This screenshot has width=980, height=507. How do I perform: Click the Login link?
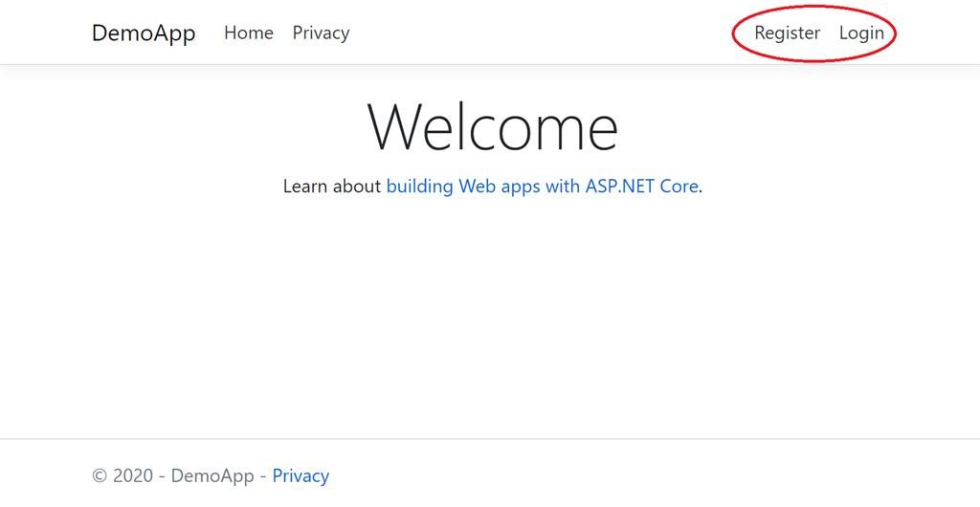[x=861, y=33]
